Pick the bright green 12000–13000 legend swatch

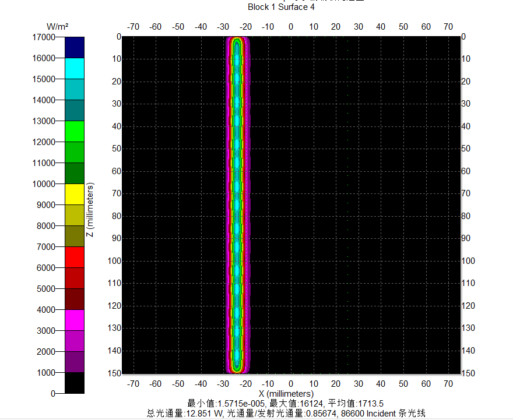tap(75, 131)
